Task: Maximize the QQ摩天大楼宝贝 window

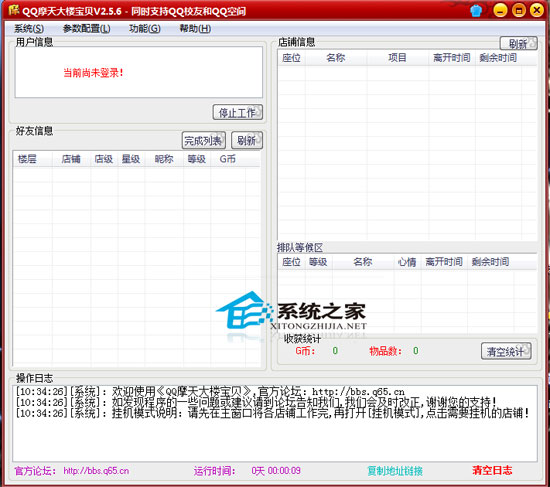Action: click(x=518, y=11)
